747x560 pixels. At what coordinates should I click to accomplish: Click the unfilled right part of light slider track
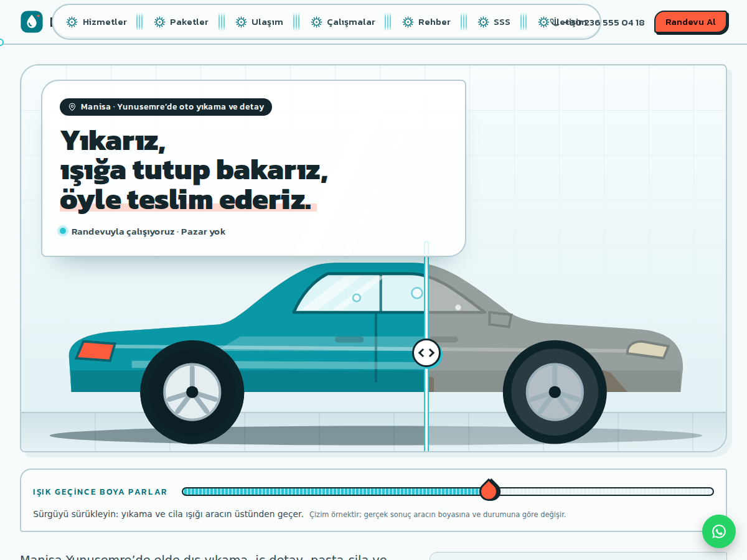pos(606,492)
